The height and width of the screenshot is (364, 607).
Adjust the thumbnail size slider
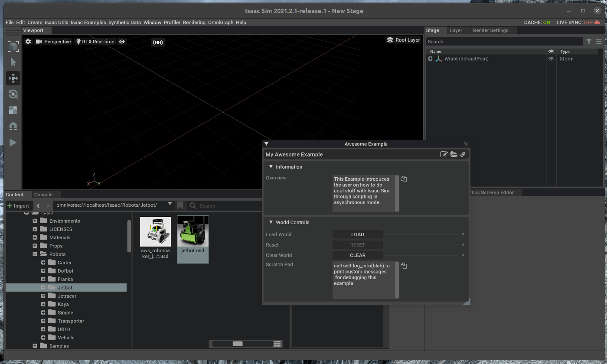click(238, 344)
